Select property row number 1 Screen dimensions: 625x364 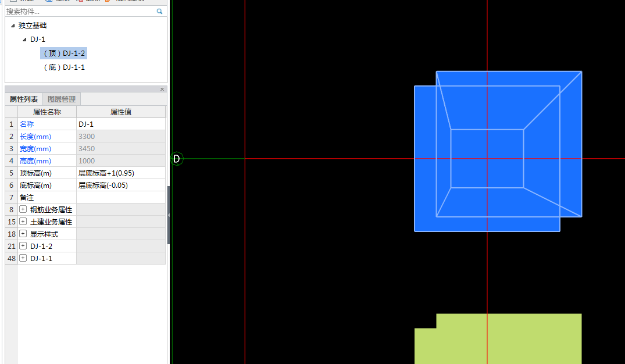pos(12,124)
